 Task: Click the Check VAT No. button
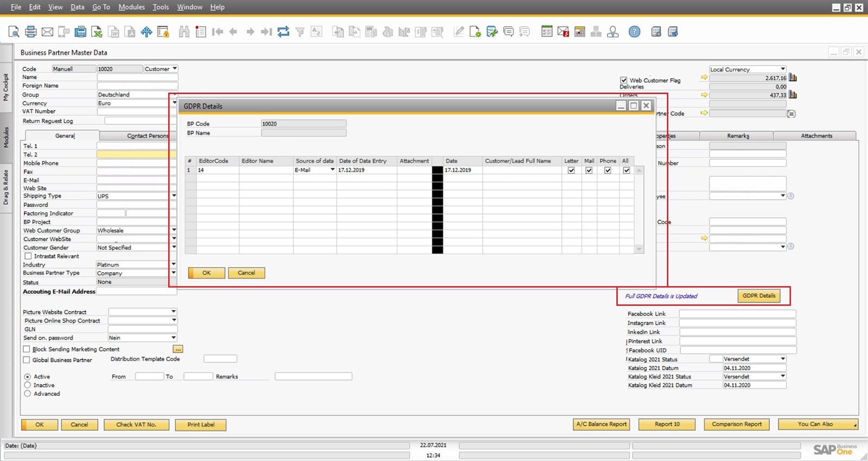[136, 425]
